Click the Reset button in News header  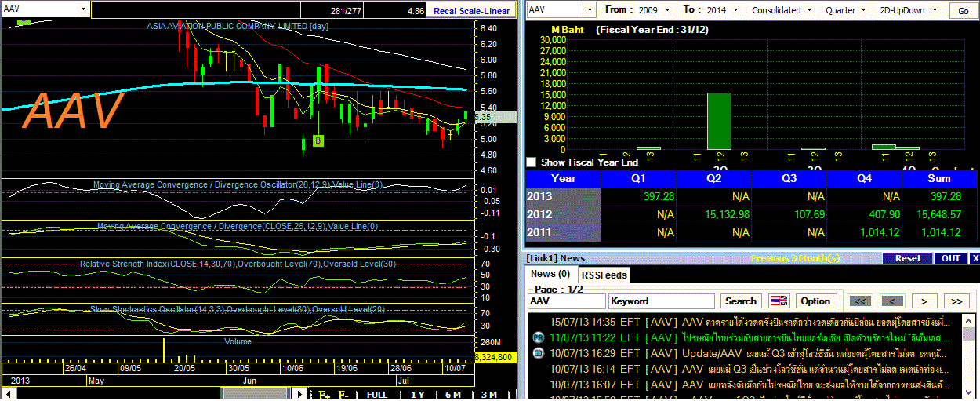[x=908, y=258]
